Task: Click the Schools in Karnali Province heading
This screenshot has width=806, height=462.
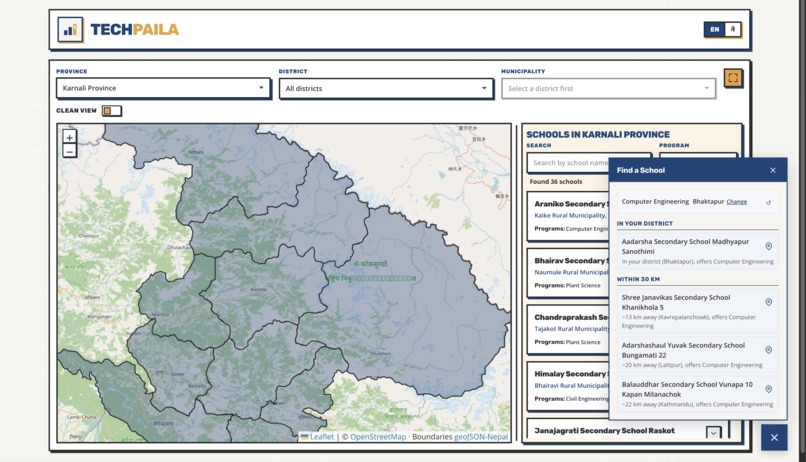Action: tap(598, 135)
